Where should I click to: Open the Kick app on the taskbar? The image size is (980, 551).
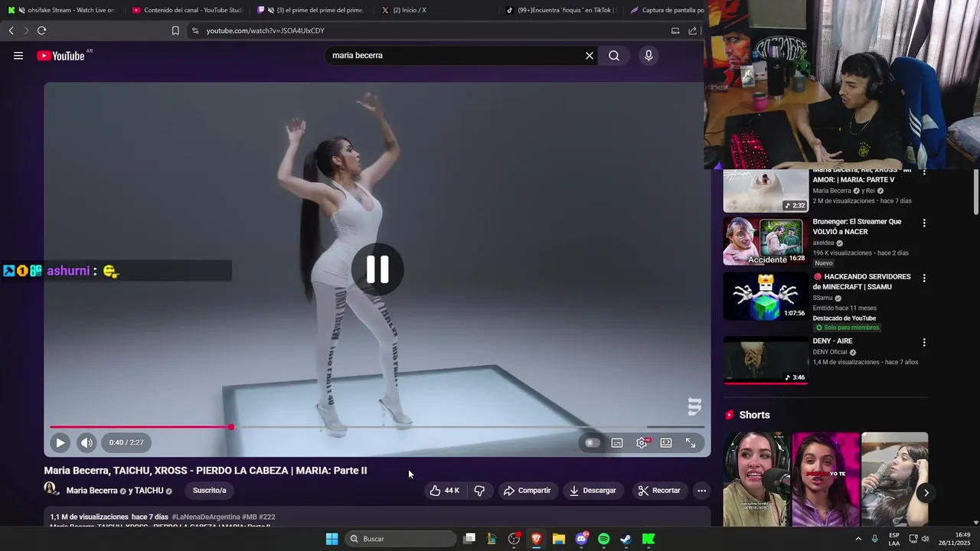648,539
